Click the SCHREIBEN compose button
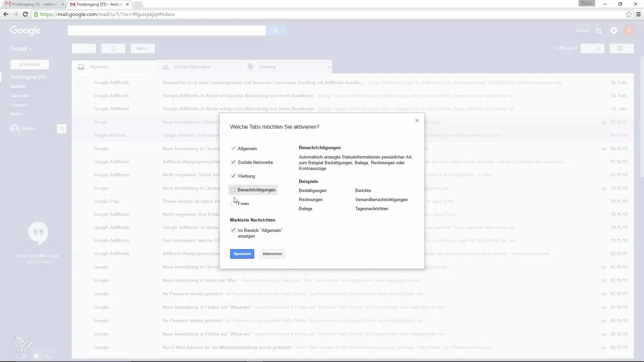This screenshot has width=644, height=362. [30, 65]
